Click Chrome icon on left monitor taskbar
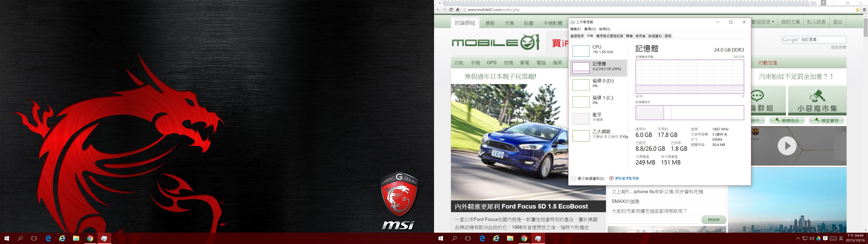This screenshot has height=244, width=868. coord(90,238)
